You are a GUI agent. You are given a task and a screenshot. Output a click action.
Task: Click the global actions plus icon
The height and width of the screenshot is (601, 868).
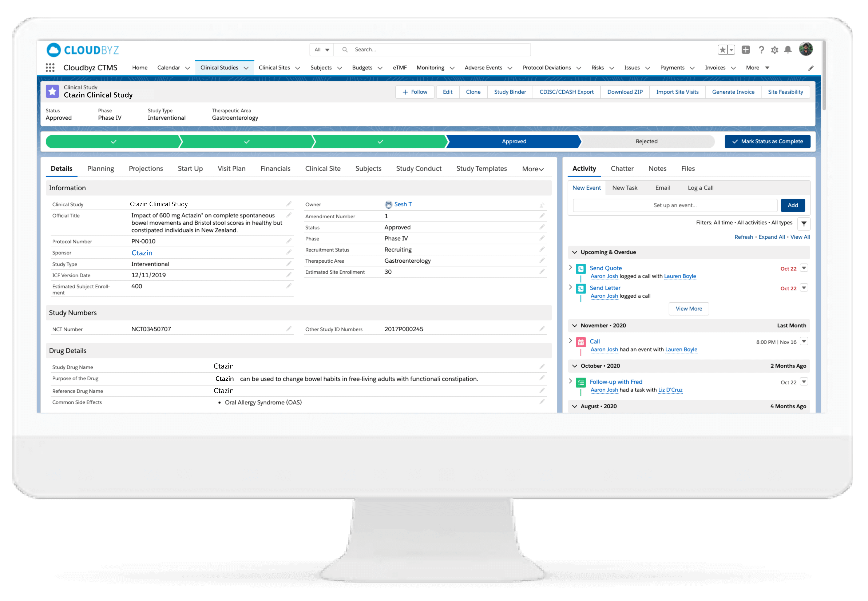[x=745, y=50]
